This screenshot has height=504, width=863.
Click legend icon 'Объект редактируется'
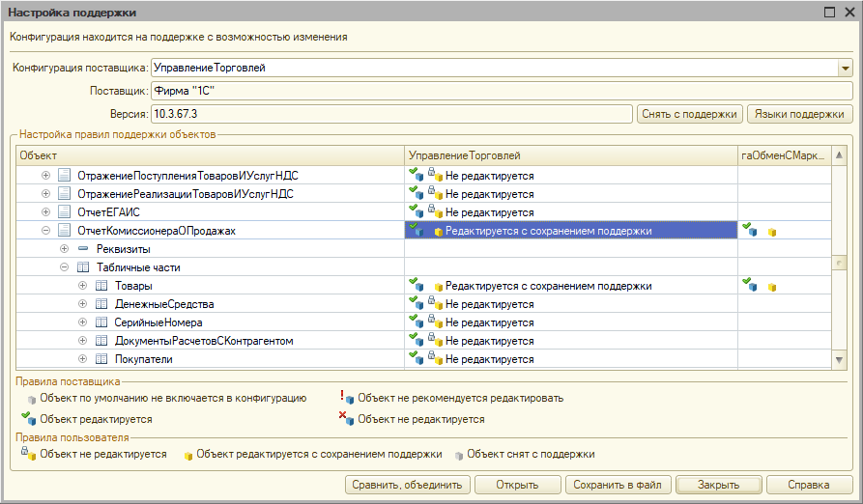[29, 418]
